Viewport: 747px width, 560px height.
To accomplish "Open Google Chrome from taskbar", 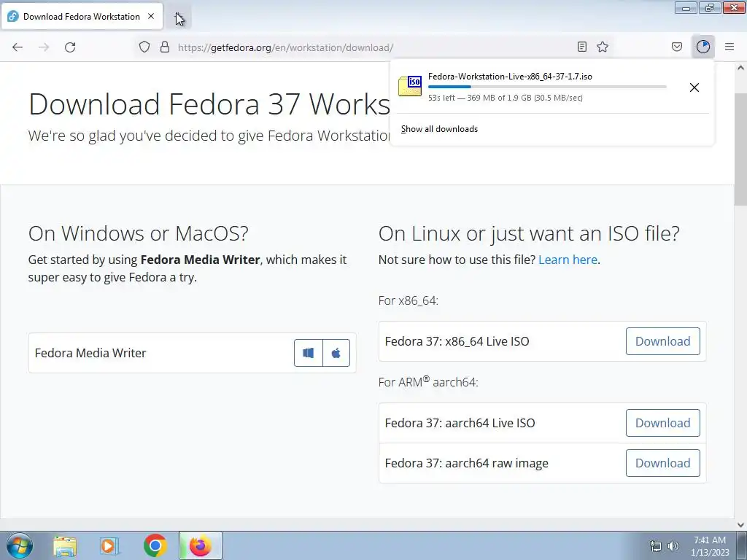I will [x=155, y=545].
